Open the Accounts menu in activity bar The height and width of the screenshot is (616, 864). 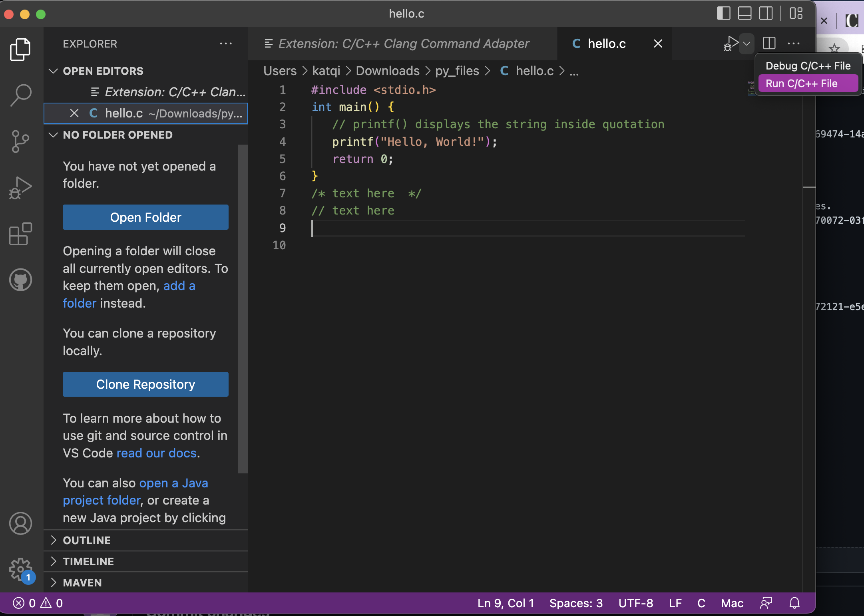click(x=20, y=523)
